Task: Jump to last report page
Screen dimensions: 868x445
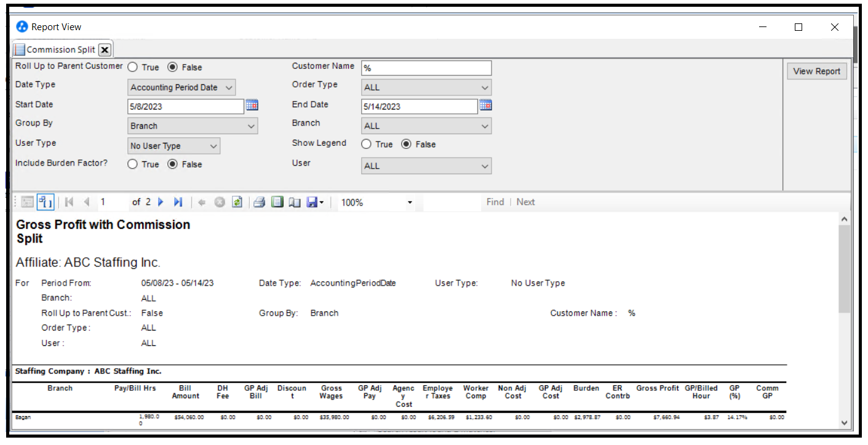Action: tap(178, 202)
